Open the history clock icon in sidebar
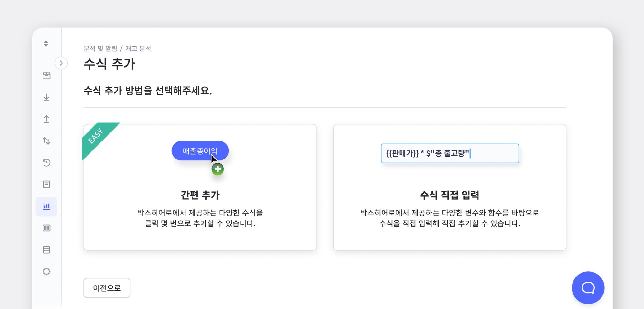This screenshot has width=644, height=309. (46, 163)
